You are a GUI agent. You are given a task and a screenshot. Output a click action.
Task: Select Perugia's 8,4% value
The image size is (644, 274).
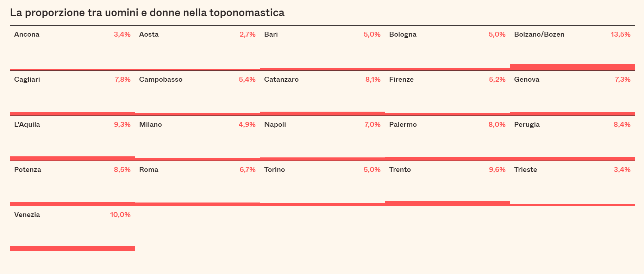point(622,125)
